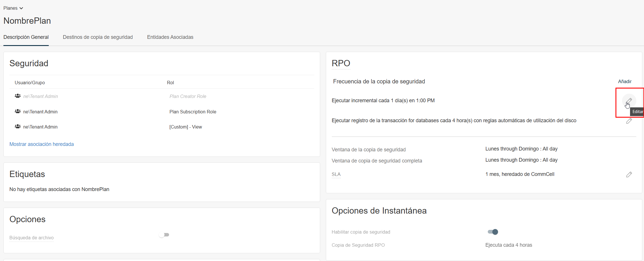Edit the transaction log schedule pencil icon
The width and height of the screenshot is (644, 261).
(629, 121)
